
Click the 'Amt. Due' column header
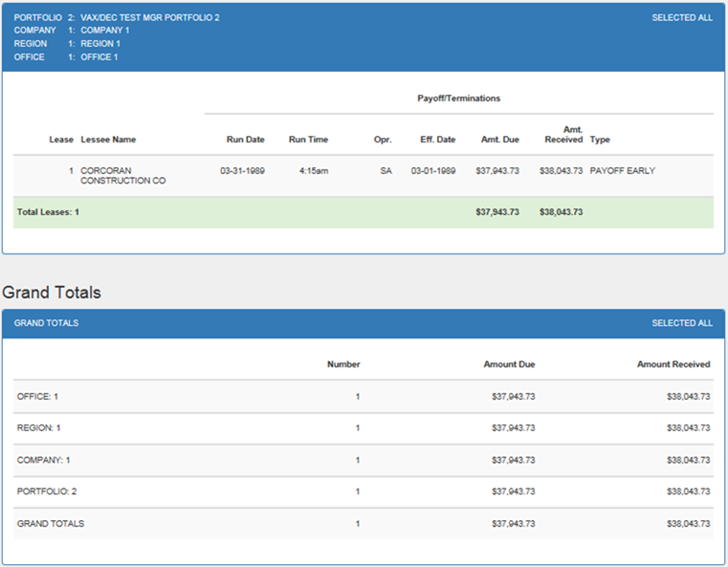coord(500,140)
